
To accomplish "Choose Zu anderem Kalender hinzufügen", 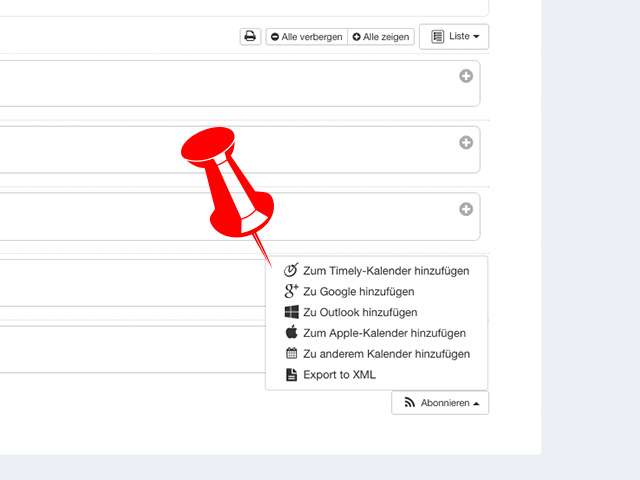I will point(377,353).
